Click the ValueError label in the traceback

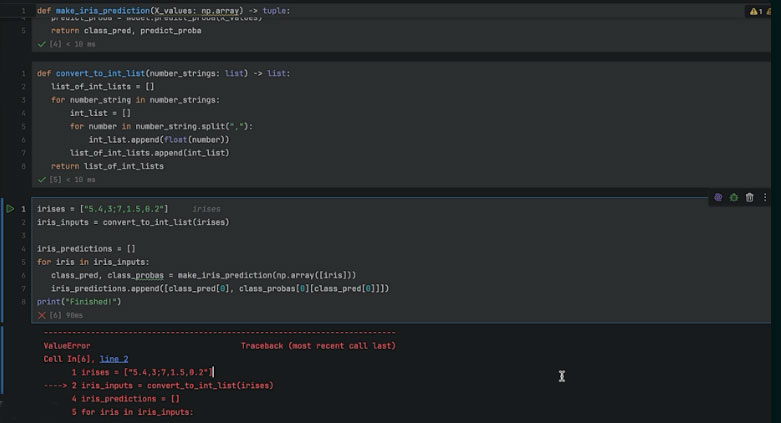(67, 345)
